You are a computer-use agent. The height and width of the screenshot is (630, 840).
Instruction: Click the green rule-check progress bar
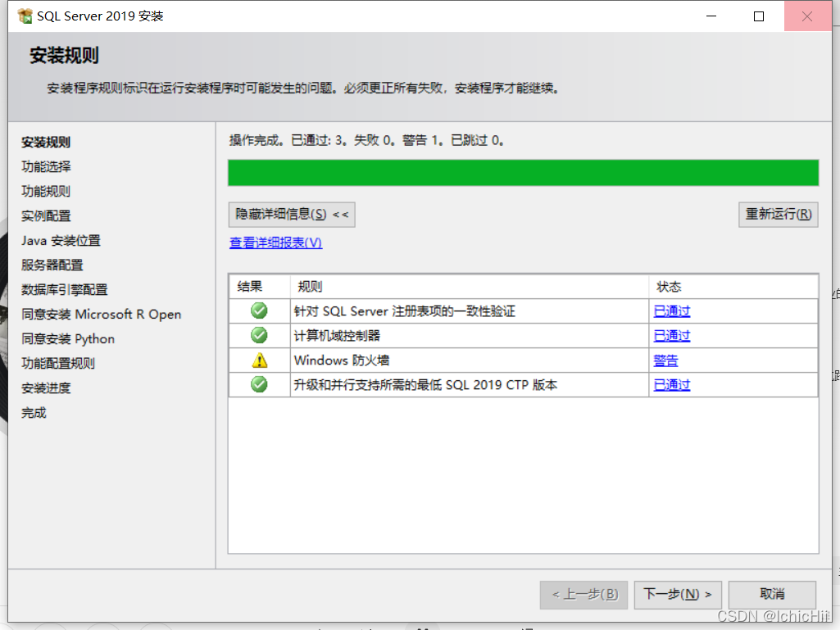pyautogui.click(x=524, y=173)
